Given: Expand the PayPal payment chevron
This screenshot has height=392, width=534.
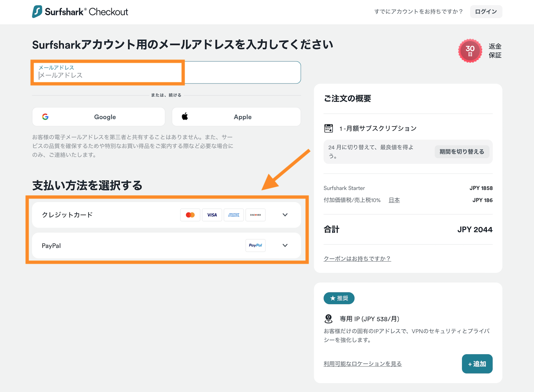Looking at the screenshot, I should pyautogui.click(x=285, y=245).
